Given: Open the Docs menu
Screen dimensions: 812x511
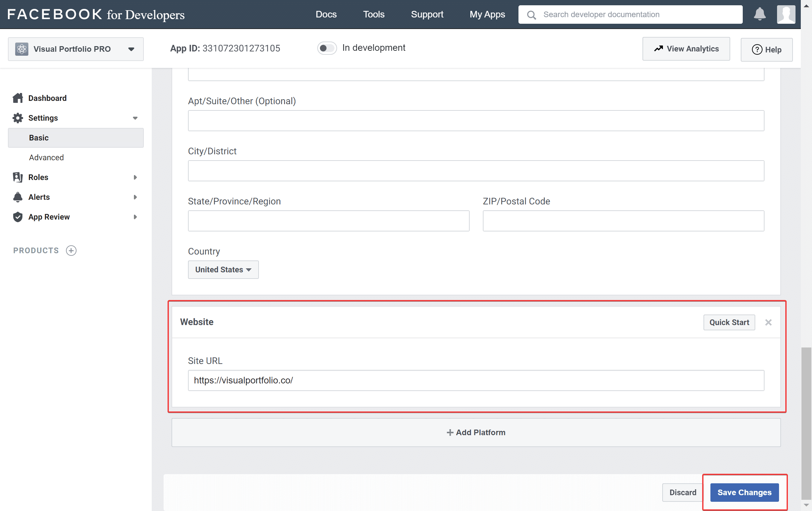Looking at the screenshot, I should [326, 14].
